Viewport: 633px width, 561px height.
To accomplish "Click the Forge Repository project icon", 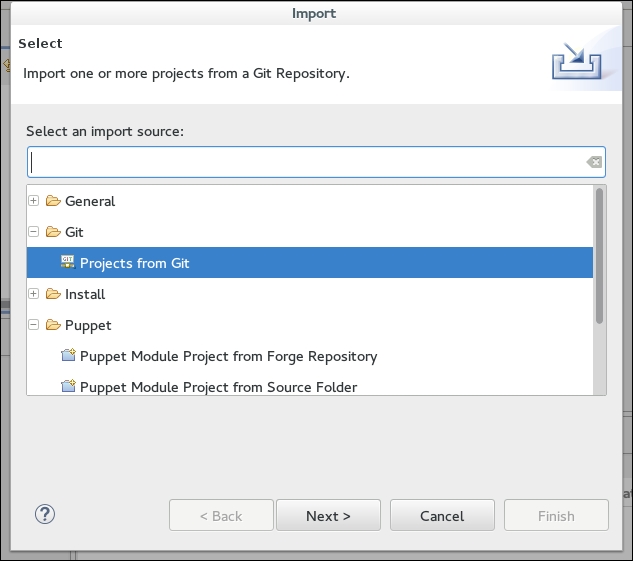I will pos(68,356).
